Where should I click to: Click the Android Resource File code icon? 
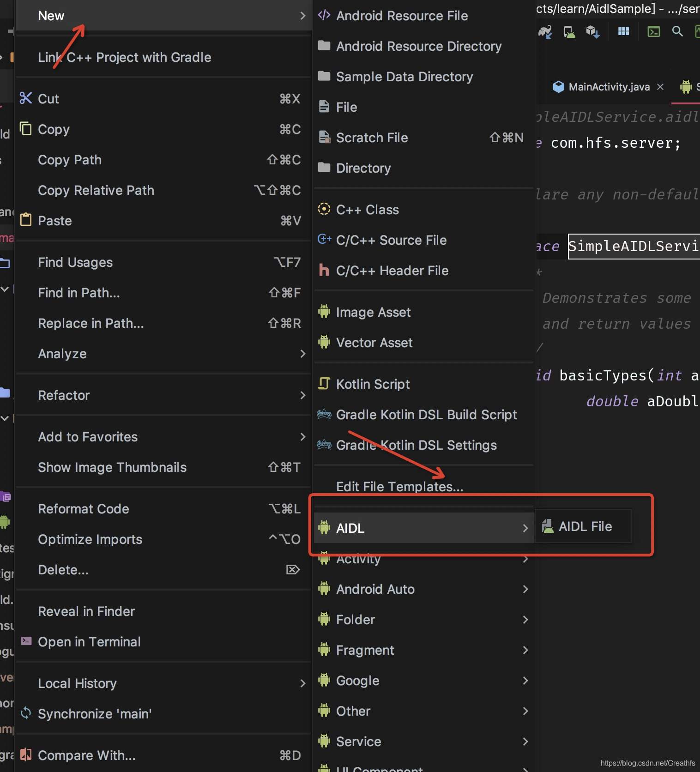(x=324, y=15)
